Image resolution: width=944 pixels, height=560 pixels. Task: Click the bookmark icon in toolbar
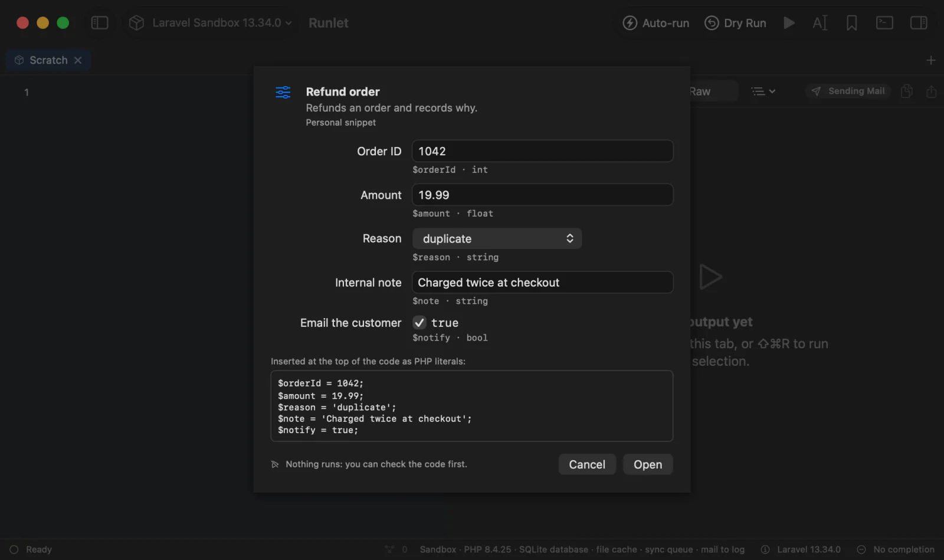(851, 23)
